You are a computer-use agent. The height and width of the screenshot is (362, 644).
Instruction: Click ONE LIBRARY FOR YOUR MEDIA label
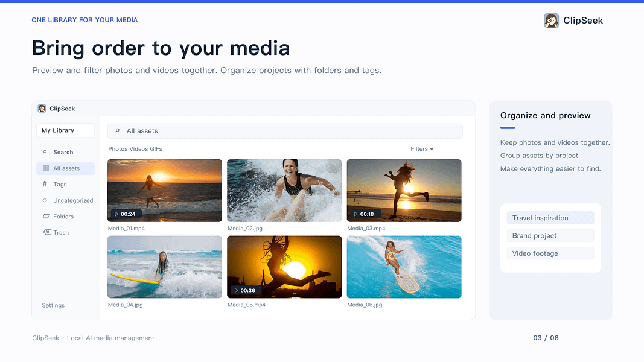pyautogui.click(x=84, y=20)
